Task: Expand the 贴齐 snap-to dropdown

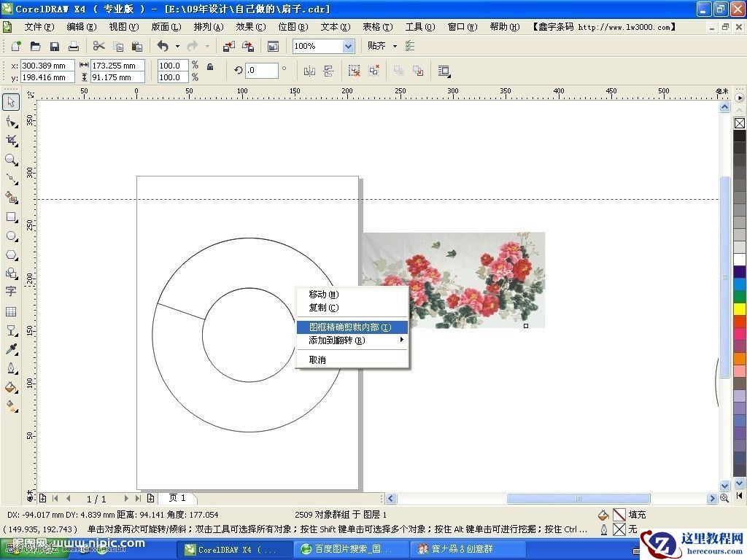Action: (x=395, y=46)
